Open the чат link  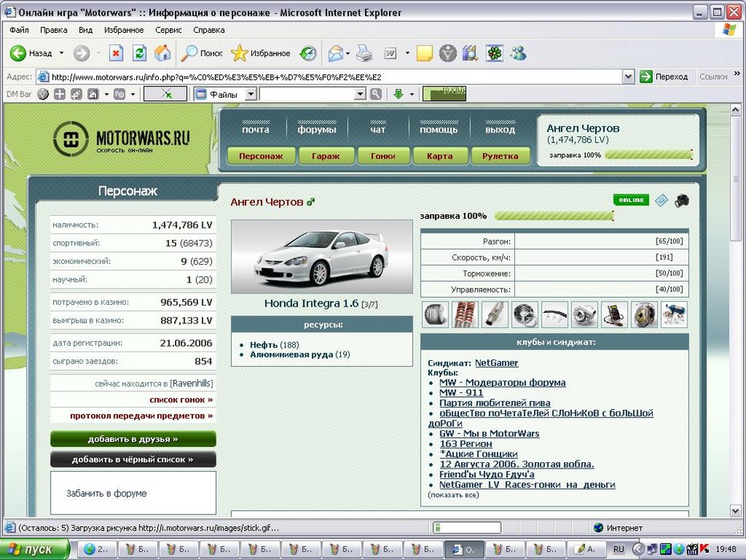pyautogui.click(x=378, y=129)
